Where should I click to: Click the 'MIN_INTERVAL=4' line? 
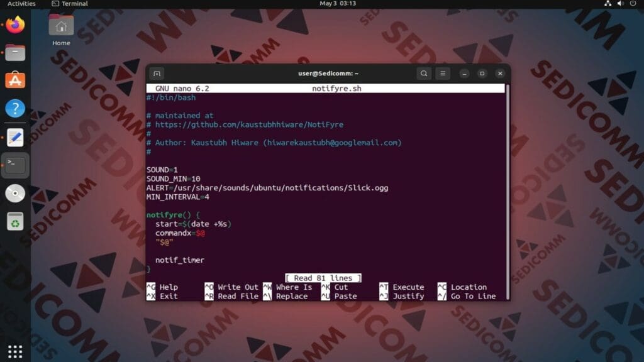click(177, 197)
